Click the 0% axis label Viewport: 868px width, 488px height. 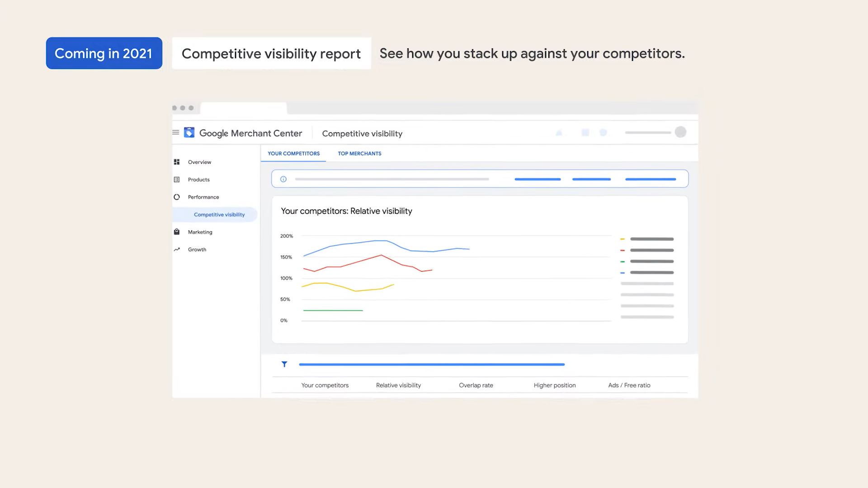pyautogui.click(x=283, y=320)
